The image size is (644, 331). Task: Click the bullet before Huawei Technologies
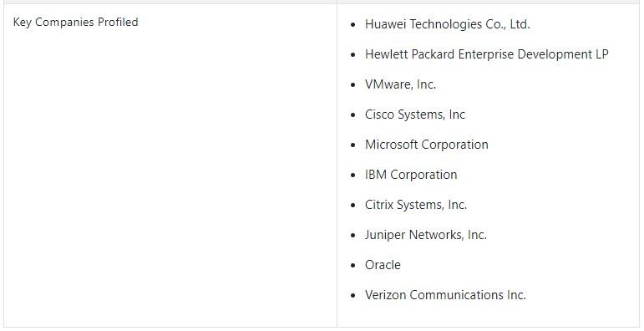pyautogui.click(x=353, y=25)
